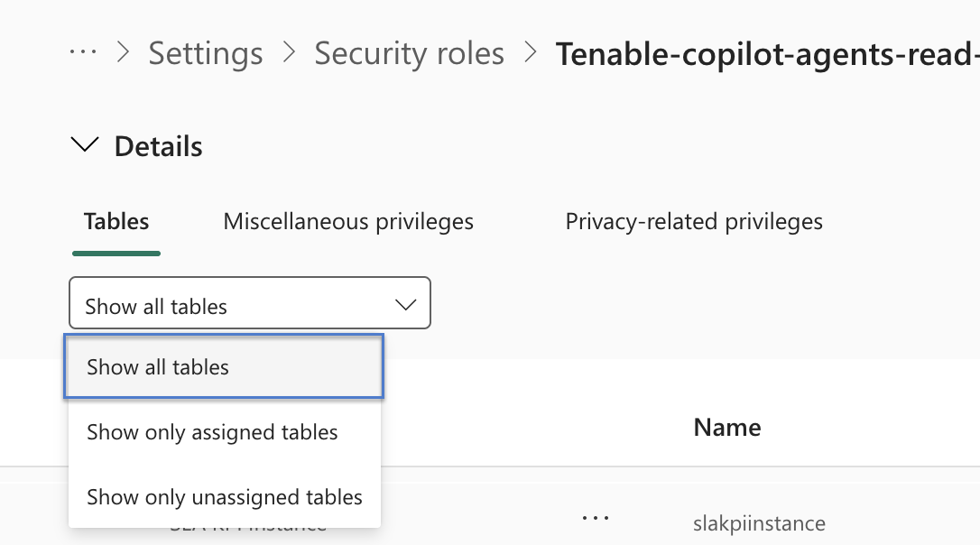The width and height of the screenshot is (980, 545).
Task: Select Show only assigned tables option
Action: 212,432
